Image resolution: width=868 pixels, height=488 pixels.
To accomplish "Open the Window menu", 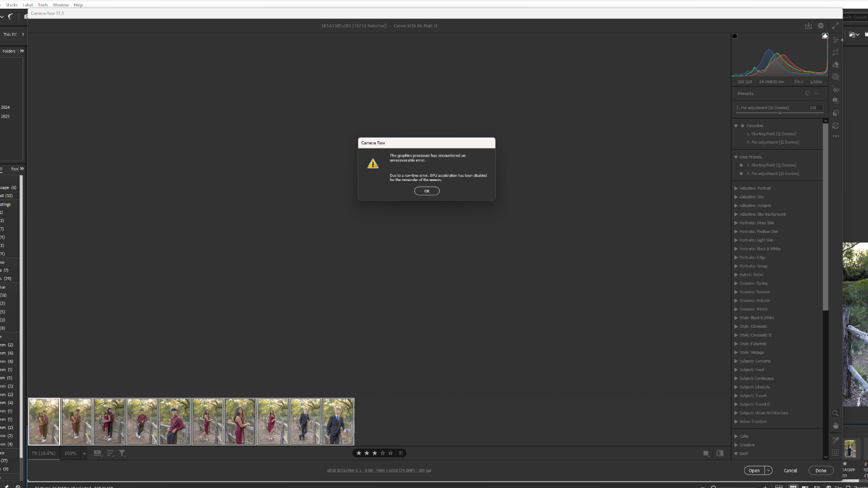I will [61, 5].
